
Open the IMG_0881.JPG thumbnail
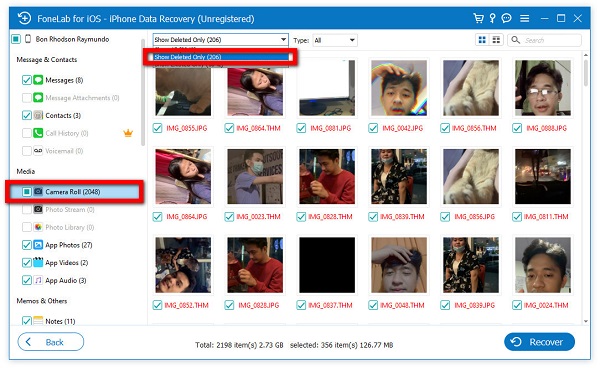pos(327,88)
